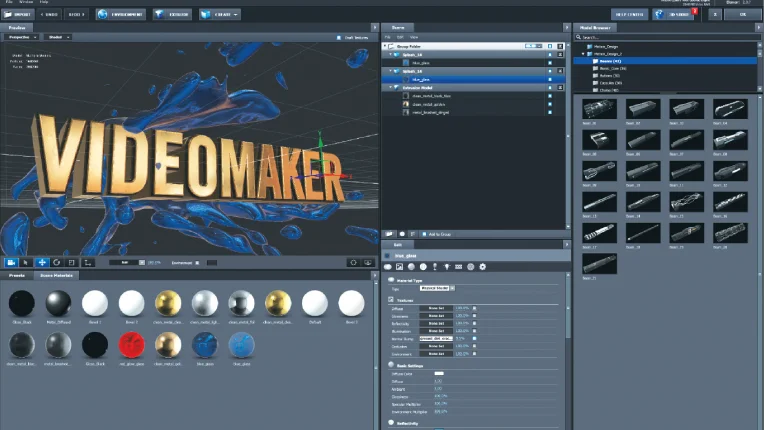The image size is (764, 430).
Task: Select the camera tool below the preview
Action: pyautogui.click(x=11, y=262)
